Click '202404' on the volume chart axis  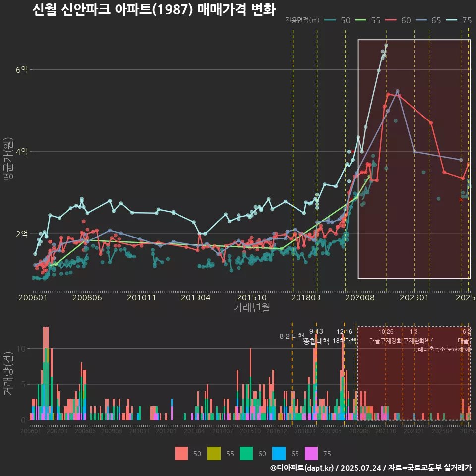point(442,431)
